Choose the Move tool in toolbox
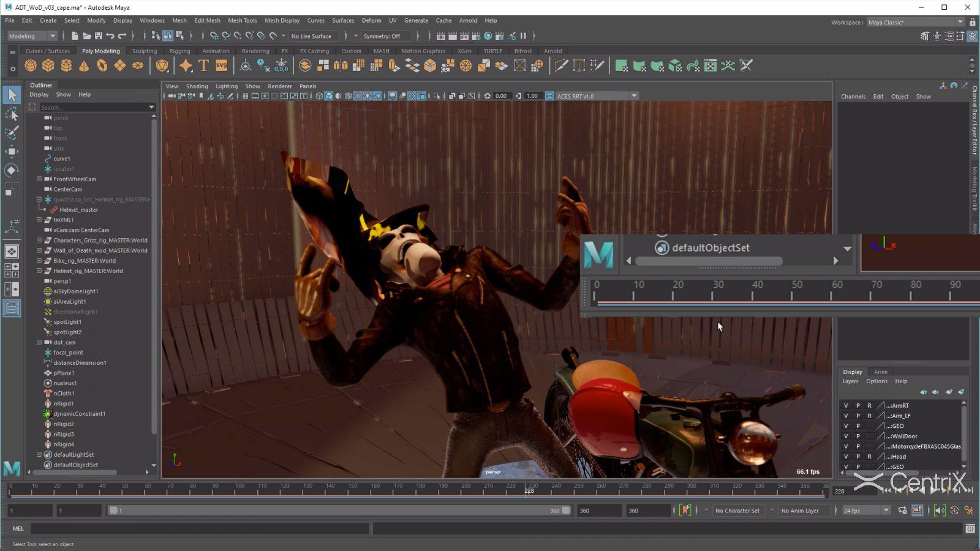The image size is (980, 551). (x=12, y=152)
